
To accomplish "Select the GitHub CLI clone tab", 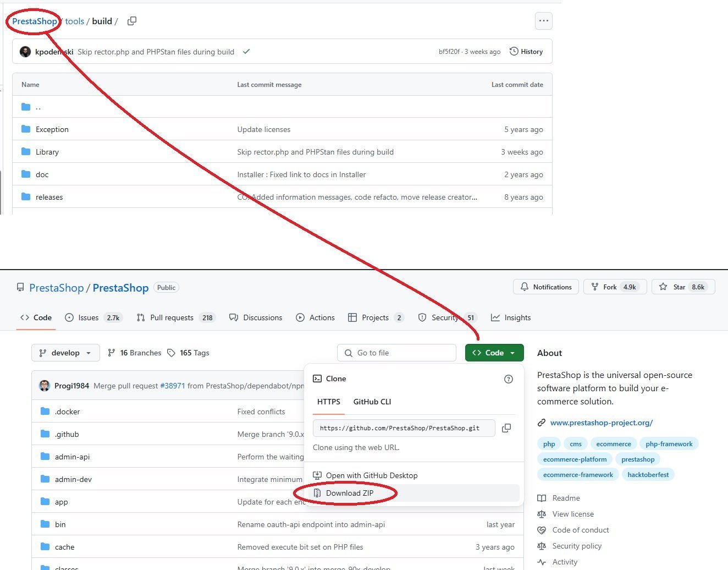I will point(372,402).
